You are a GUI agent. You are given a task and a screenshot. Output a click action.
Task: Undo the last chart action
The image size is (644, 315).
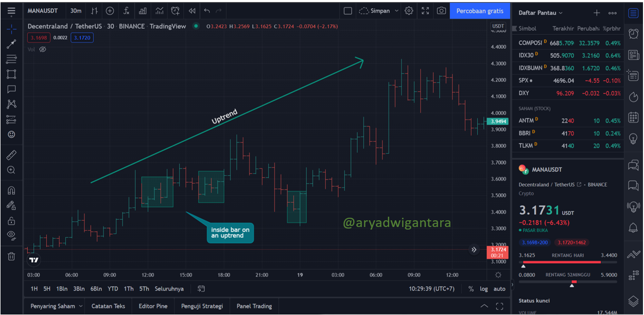point(207,10)
